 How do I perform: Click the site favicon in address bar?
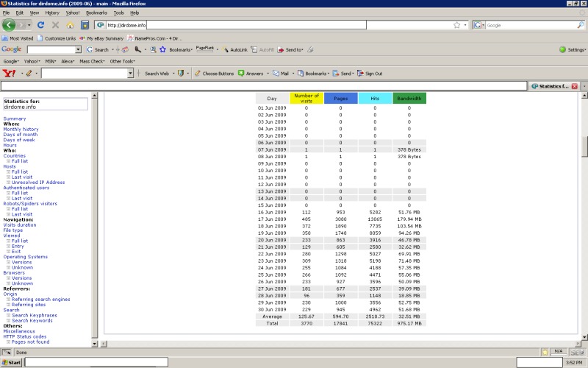click(x=100, y=25)
